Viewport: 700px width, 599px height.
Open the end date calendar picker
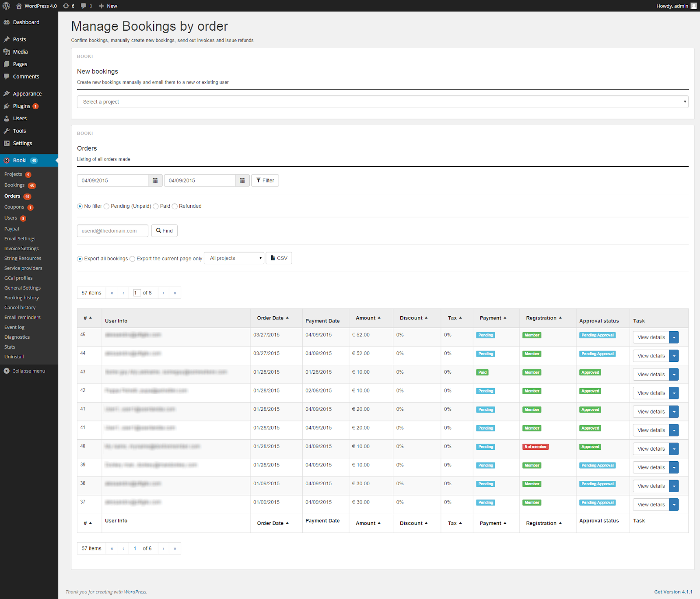pyautogui.click(x=242, y=181)
